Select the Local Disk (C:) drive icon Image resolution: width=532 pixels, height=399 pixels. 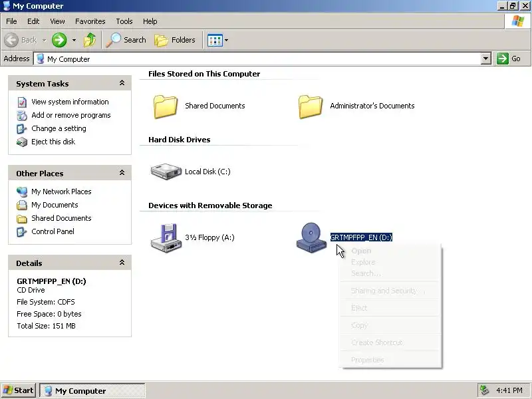[166, 172]
